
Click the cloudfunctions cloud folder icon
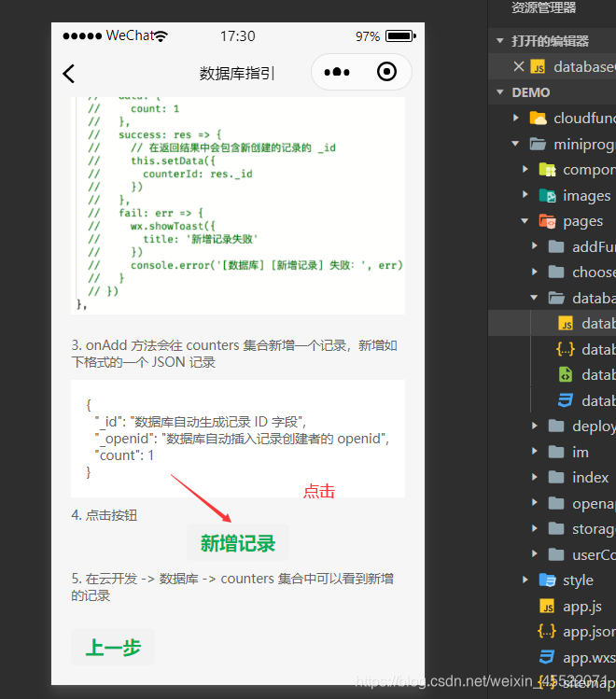(x=538, y=119)
